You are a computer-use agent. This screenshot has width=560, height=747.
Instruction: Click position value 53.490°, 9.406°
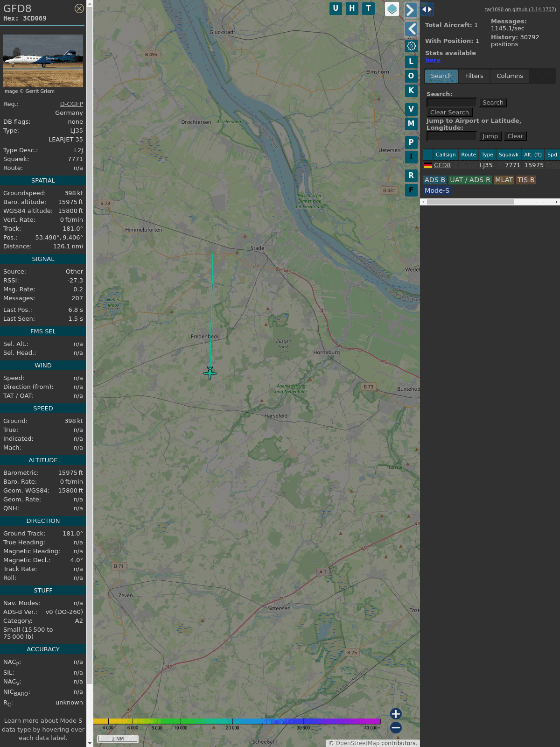(x=59, y=238)
